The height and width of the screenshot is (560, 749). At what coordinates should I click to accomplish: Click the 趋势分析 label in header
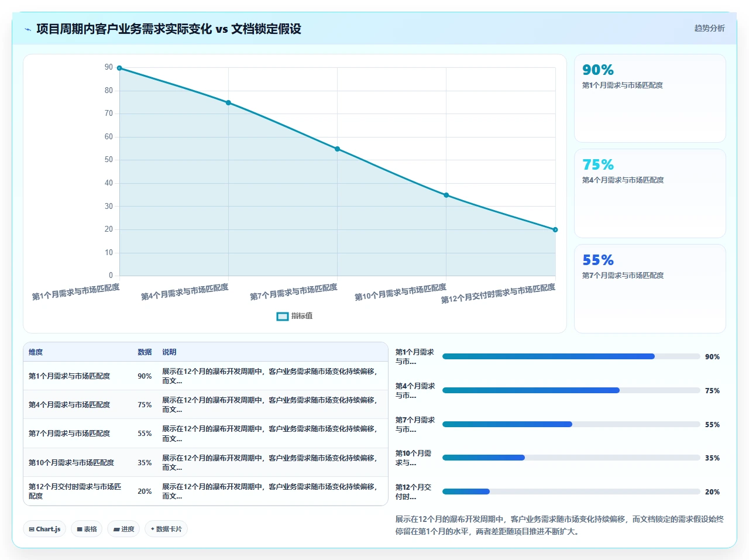[709, 28]
